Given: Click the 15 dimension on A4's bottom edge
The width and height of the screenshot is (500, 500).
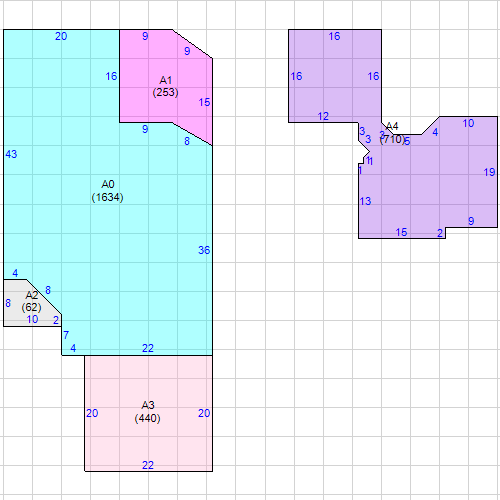Looking at the screenshot, I should point(401,232).
